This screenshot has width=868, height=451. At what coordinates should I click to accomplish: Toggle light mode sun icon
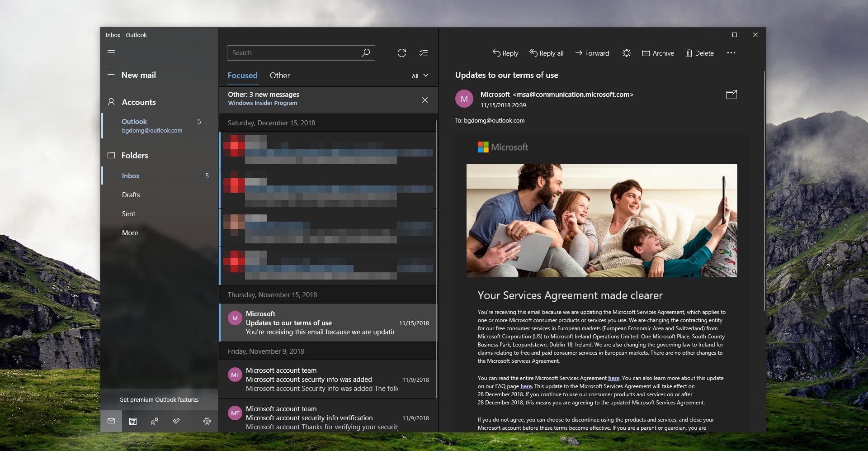pyautogui.click(x=627, y=53)
